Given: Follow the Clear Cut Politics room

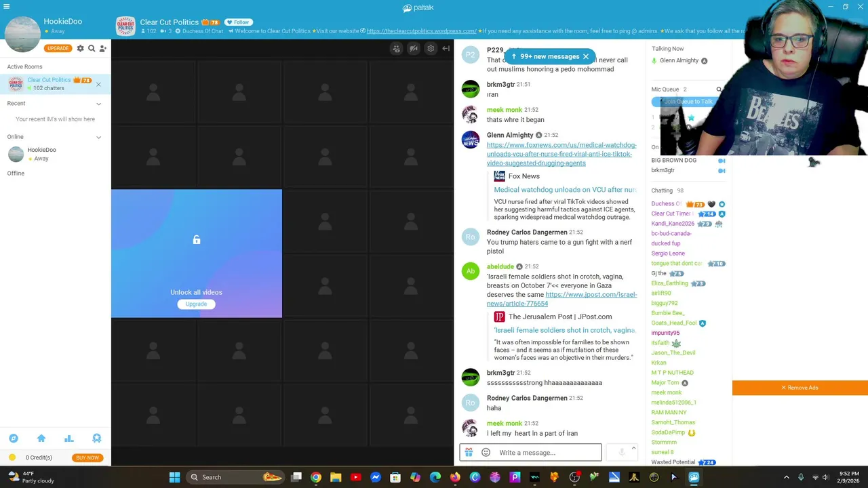Looking at the screenshot, I should [x=237, y=22].
